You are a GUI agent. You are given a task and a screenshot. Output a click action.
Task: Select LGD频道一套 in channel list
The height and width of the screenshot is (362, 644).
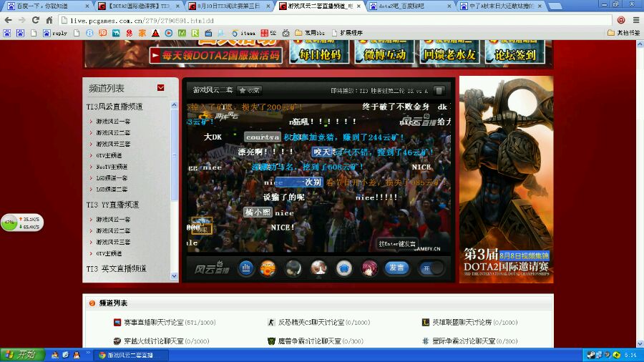[112, 178]
